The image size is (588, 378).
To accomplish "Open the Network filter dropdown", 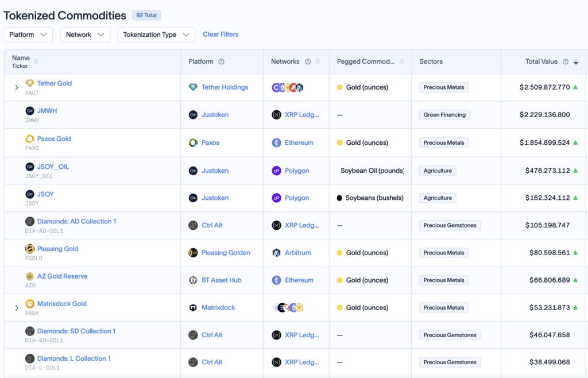I will tap(85, 34).
